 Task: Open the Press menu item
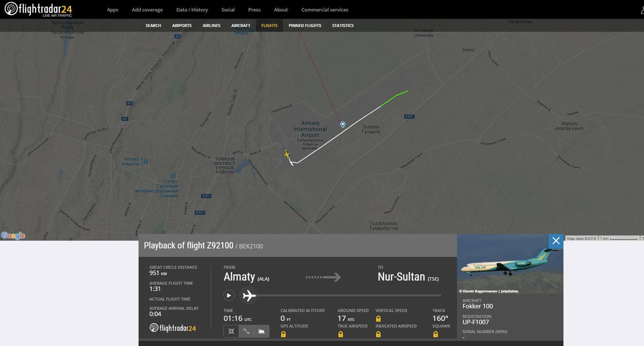pos(254,10)
